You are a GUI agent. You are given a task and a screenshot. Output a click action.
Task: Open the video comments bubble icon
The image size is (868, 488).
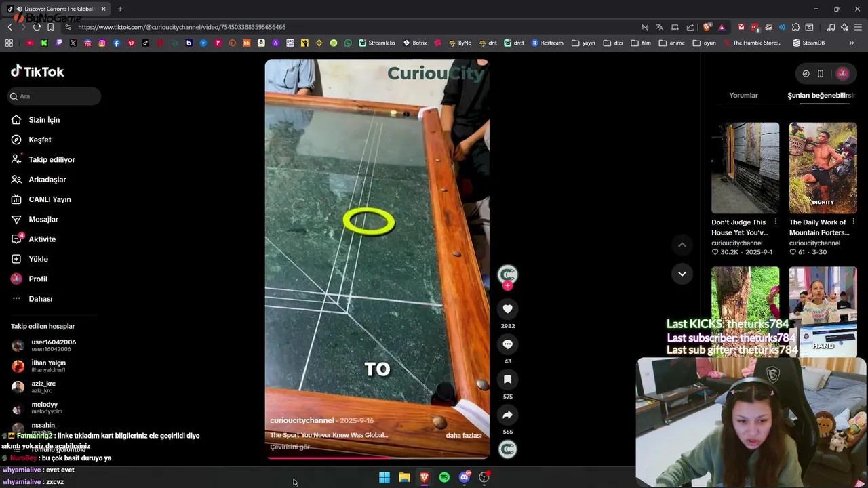click(x=507, y=344)
